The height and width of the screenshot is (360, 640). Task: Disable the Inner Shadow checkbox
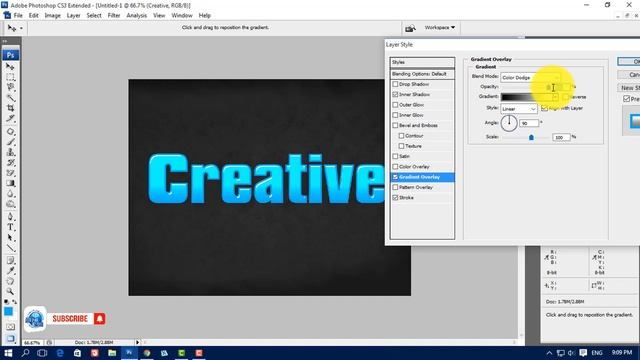coord(395,94)
